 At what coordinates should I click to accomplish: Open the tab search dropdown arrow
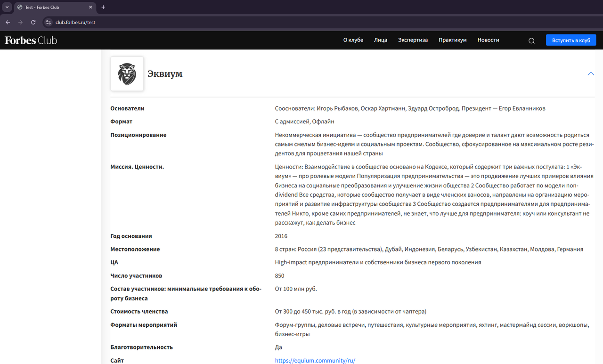click(x=7, y=7)
